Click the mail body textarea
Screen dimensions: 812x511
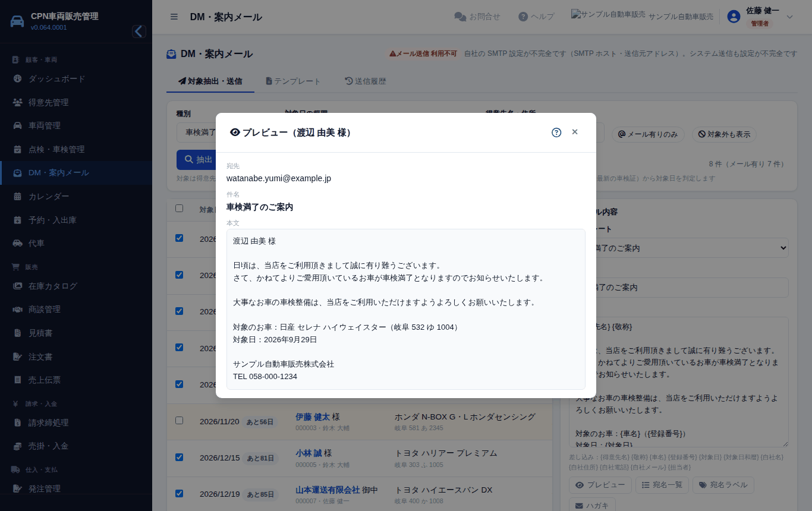[x=678, y=381]
